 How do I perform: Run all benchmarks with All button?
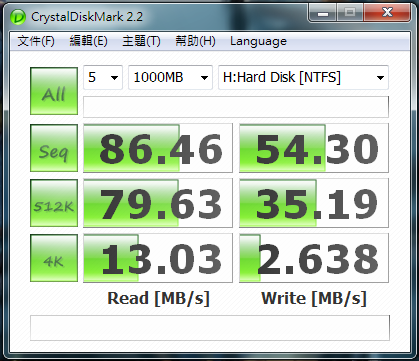coord(54,91)
